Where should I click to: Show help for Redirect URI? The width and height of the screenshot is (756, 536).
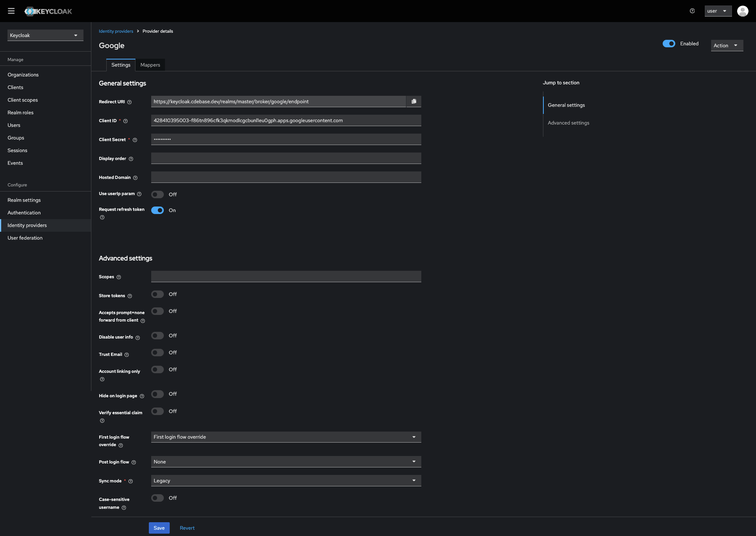point(129,102)
